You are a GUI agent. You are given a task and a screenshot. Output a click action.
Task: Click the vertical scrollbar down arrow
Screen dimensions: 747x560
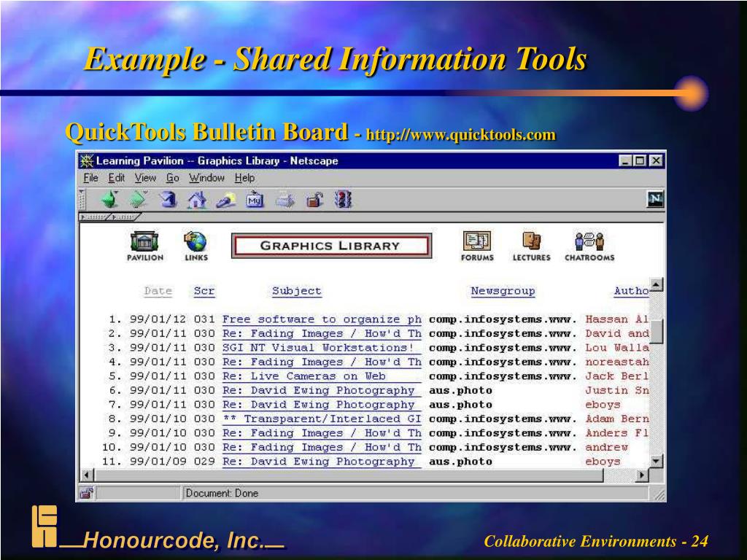(656, 461)
